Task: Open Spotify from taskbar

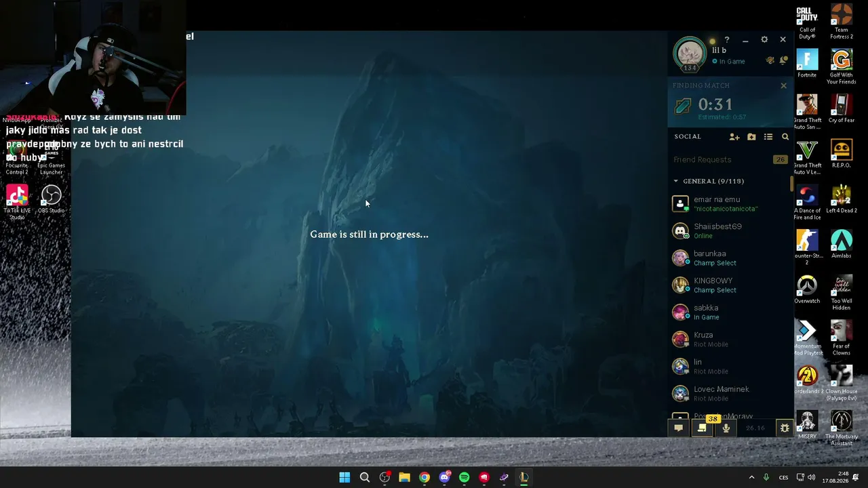Action: 464,477
